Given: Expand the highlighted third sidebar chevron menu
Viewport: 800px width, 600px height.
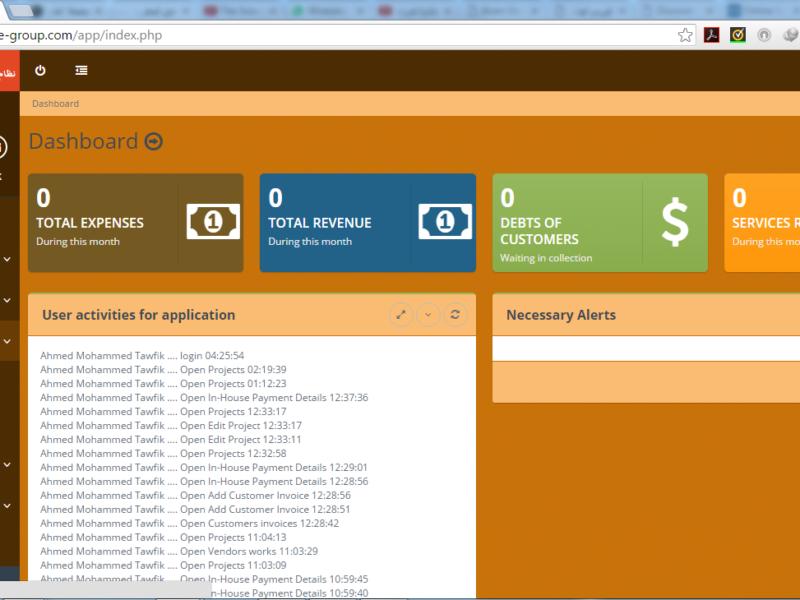Looking at the screenshot, I should click(8, 341).
